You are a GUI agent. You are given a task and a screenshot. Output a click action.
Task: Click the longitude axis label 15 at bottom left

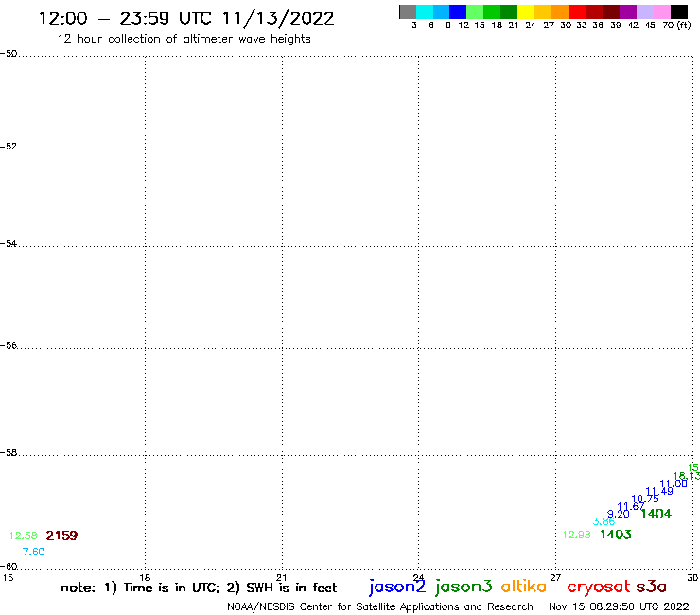click(x=8, y=578)
